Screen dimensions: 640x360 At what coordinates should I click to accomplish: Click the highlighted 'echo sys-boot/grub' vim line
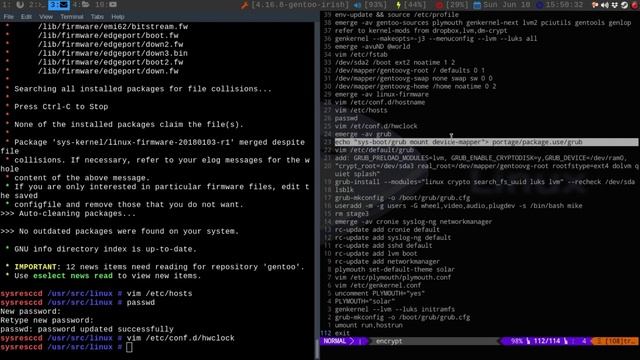(x=486, y=142)
